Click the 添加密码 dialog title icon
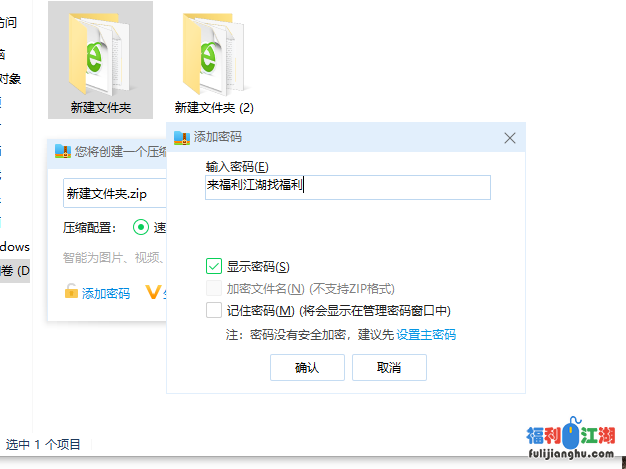The height and width of the screenshot is (469, 626). (182, 138)
